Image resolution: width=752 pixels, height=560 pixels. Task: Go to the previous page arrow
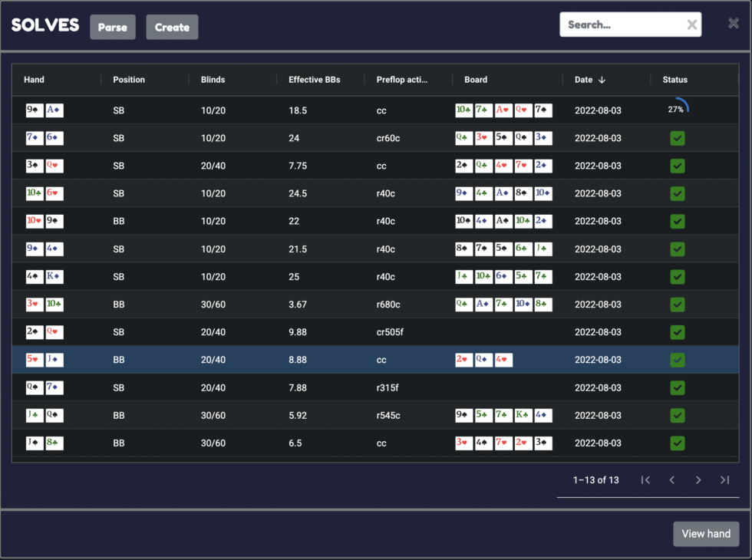click(x=672, y=480)
